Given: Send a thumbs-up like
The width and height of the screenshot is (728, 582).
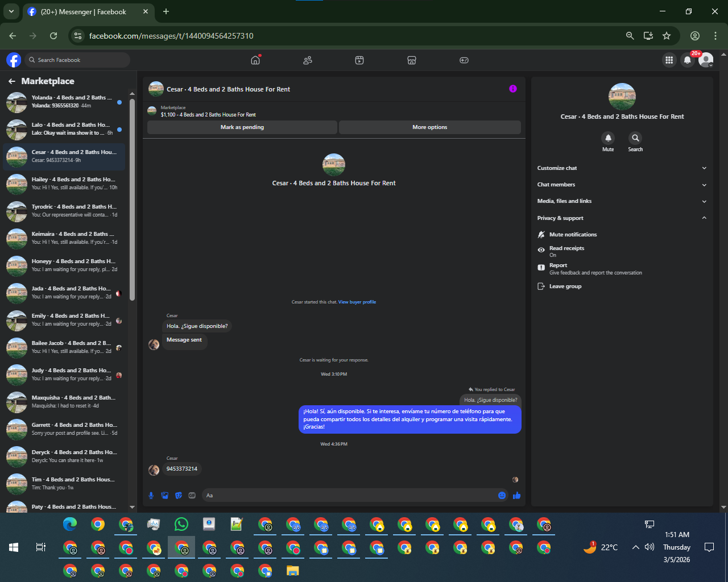Looking at the screenshot, I should (516, 496).
